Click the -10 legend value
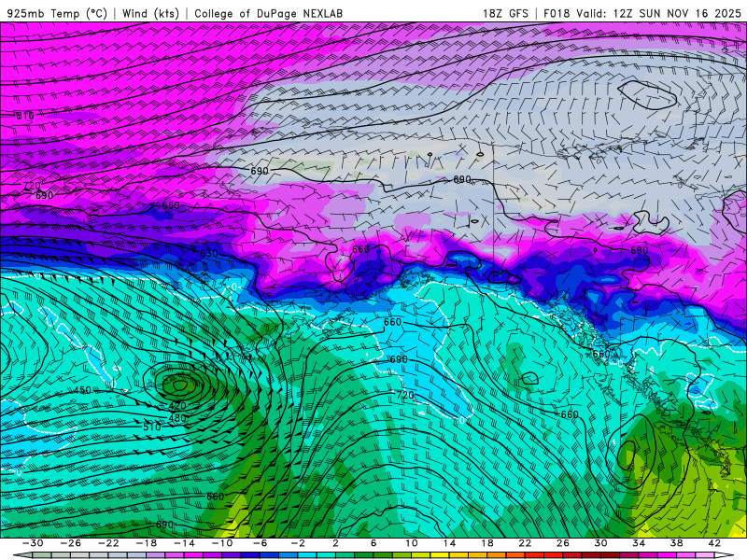Image resolution: width=747 pixels, height=560 pixels. 222,543
